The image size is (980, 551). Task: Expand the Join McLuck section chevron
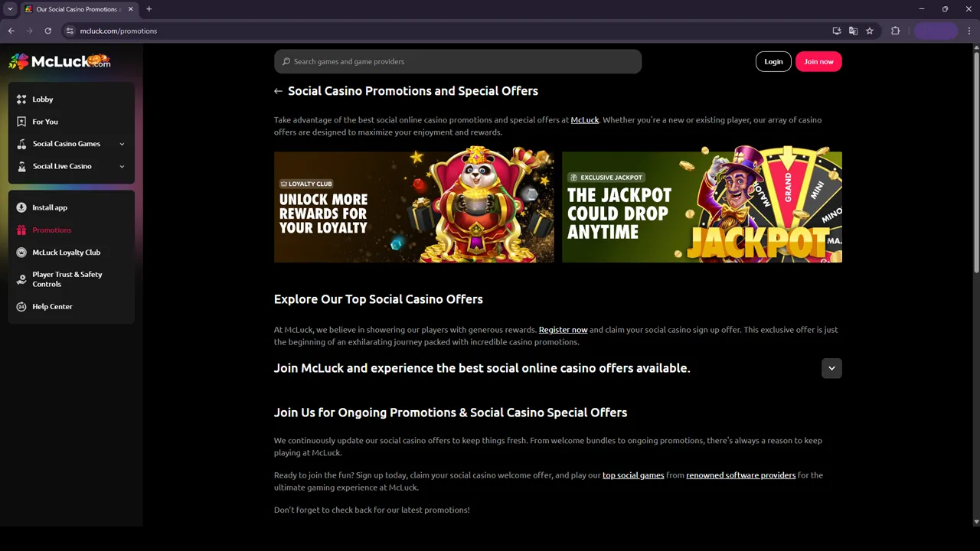(831, 368)
